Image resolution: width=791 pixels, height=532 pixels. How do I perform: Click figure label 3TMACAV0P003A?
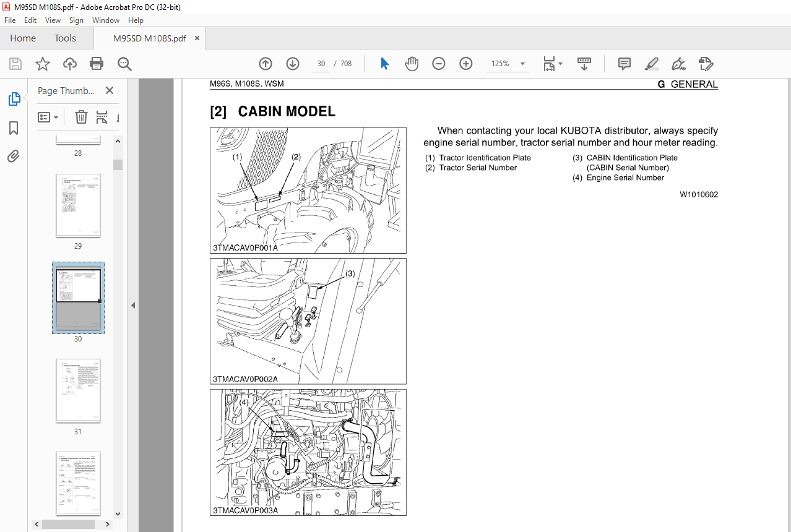click(x=245, y=510)
